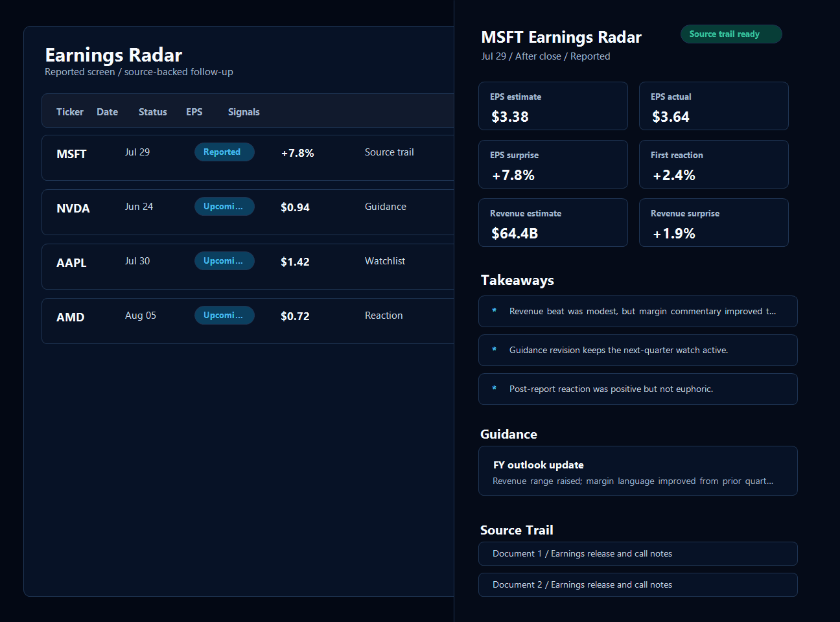This screenshot has width=840, height=622.
Task: Open the post-report reaction takeaway
Action: [x=638, y=389]
